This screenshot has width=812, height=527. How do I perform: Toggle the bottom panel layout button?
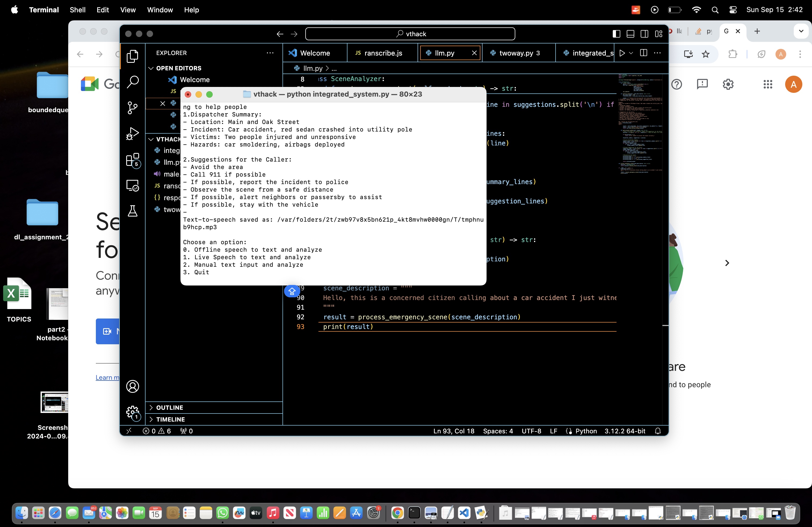pyautogui.click(x=630, y=34)
